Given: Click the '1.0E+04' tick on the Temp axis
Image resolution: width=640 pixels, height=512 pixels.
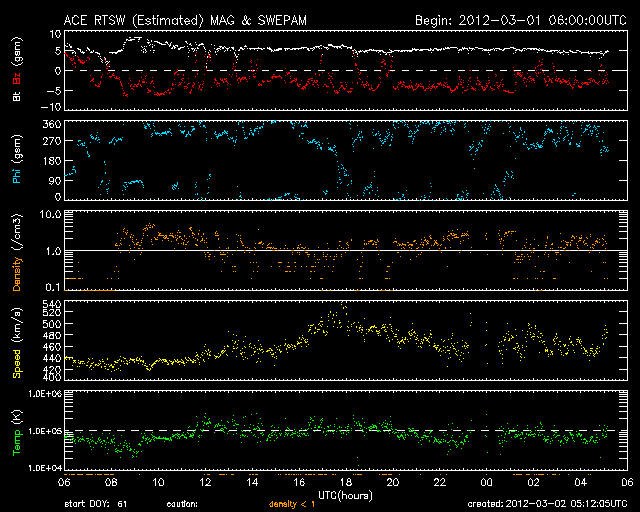Looking at the screenshot, I should pos(45,468).
